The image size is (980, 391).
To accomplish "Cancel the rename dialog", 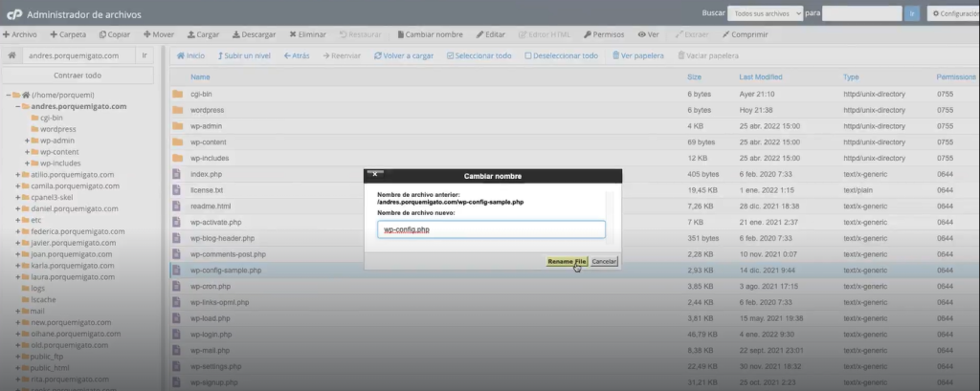I will pos(604,261).
